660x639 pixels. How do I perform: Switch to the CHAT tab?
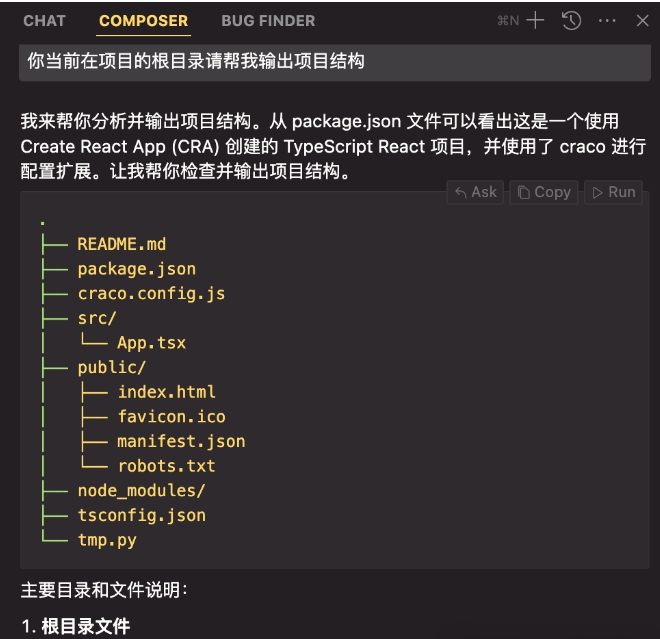pos(45,20)
